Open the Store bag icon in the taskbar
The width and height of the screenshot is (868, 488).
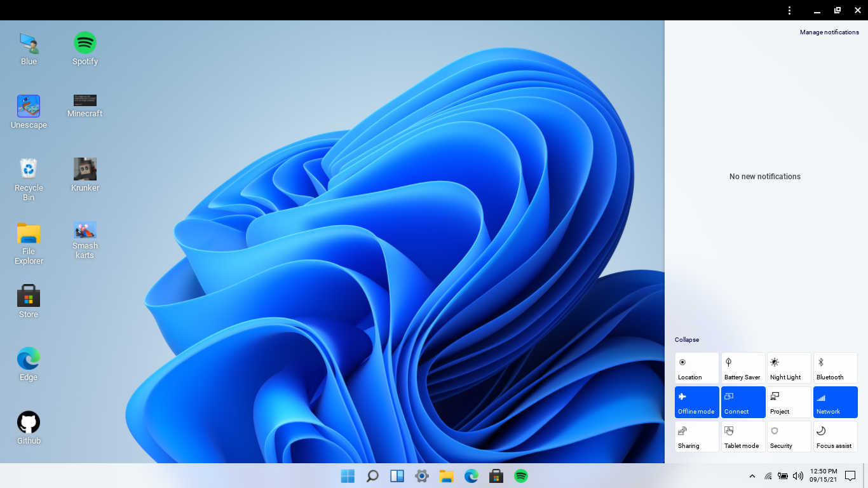tap(496, 476)
